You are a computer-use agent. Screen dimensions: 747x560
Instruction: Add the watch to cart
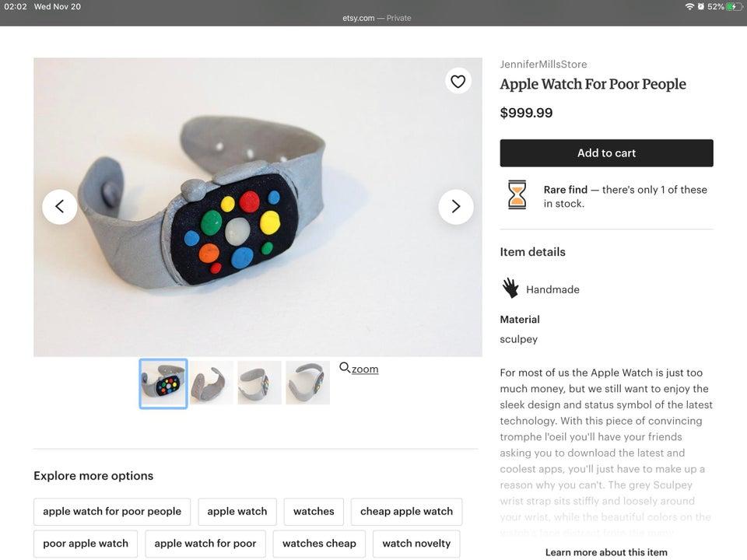tap(606, 153)
